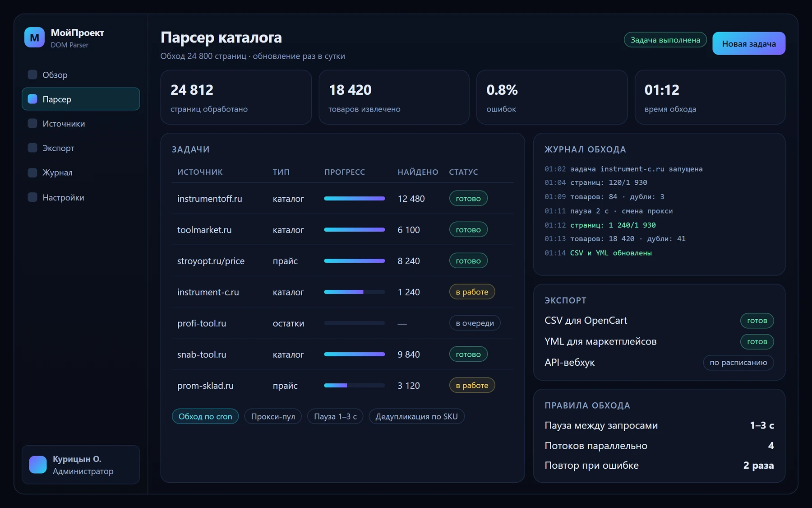Select the stroyopt.ru/price source
812x508 pixels.
(211, 261)
